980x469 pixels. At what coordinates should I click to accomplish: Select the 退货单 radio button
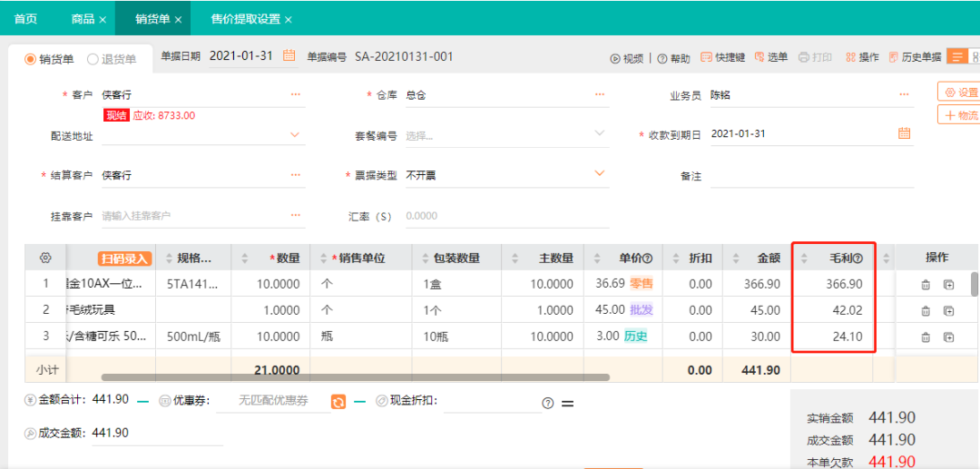coord(93,60)
